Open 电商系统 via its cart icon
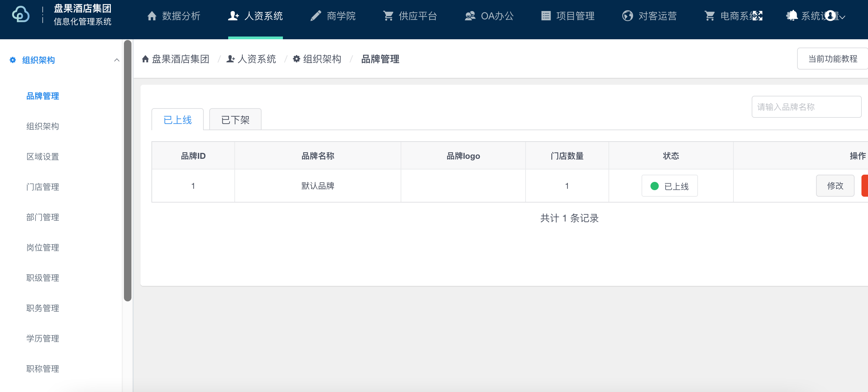This screenshot has height=392, width=868. (x=709, y=16)
